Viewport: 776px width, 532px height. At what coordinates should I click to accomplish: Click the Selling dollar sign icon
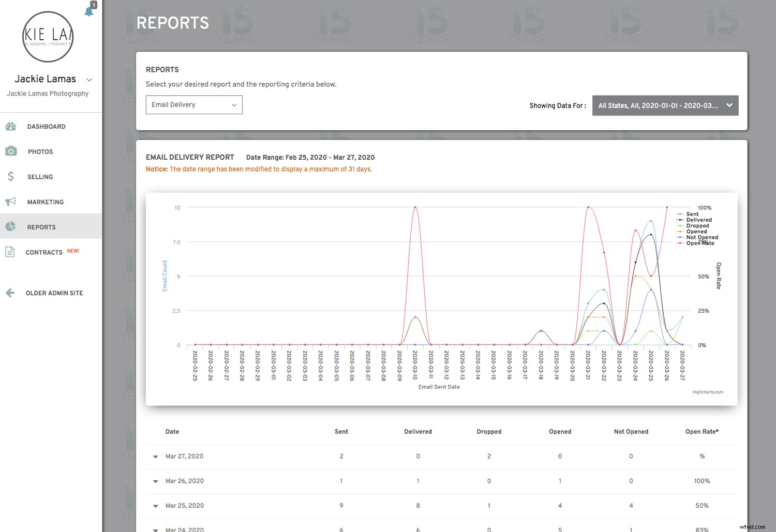click(10, 176)
